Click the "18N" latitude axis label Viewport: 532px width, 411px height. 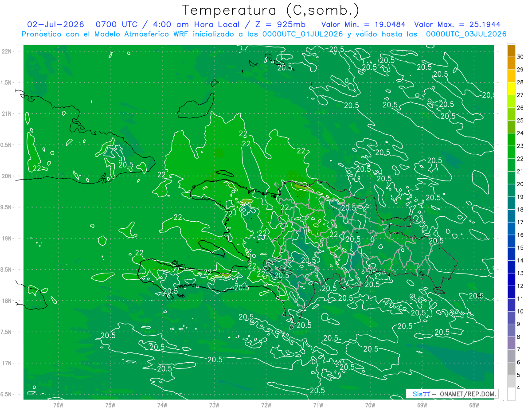click(7, 301)
